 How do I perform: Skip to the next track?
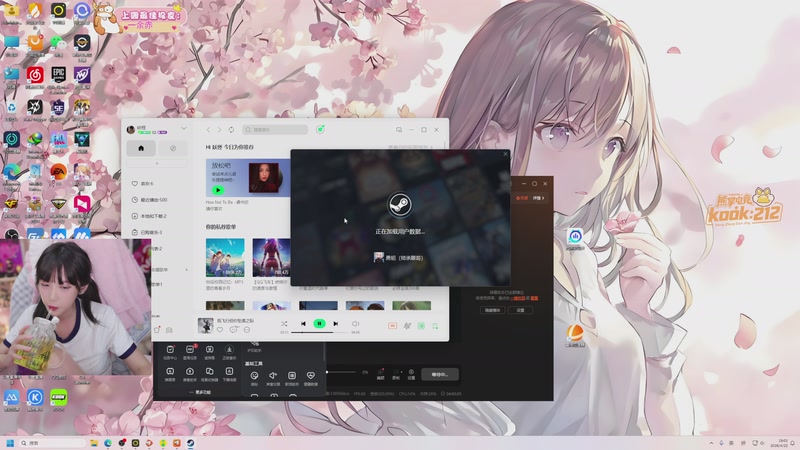pos(336,323)
